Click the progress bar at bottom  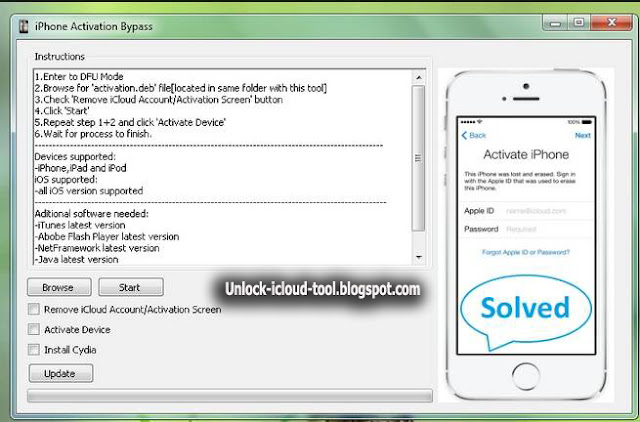pos(230,395)
